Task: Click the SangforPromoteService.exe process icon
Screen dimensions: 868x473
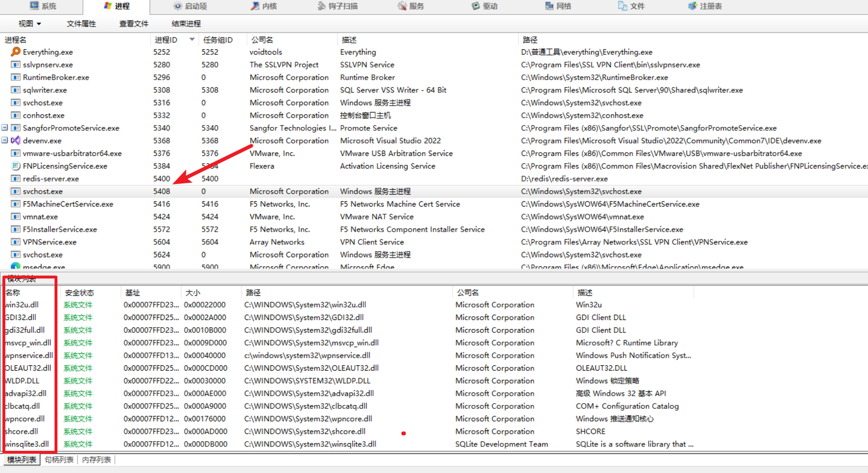Action: [15, 128]
